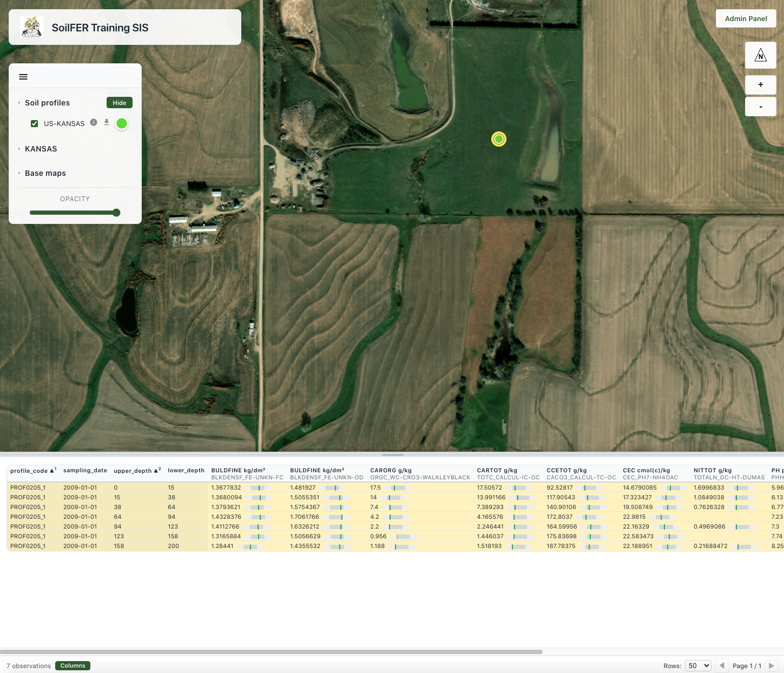This screenshot has width=784, height=673.
Task: Click the NITTOT g/kg column header
Action: (729, 473)
